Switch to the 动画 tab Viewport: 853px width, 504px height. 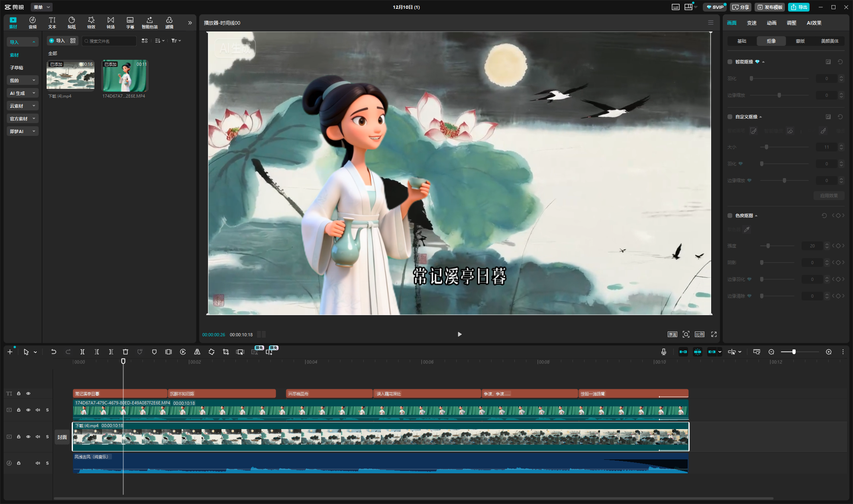(771, 23)
